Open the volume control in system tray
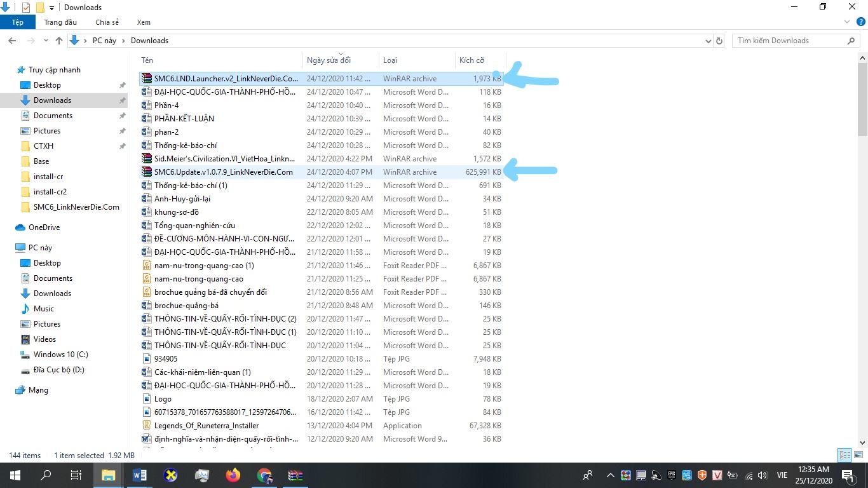The image size is (868, 488). click(763, 475)
